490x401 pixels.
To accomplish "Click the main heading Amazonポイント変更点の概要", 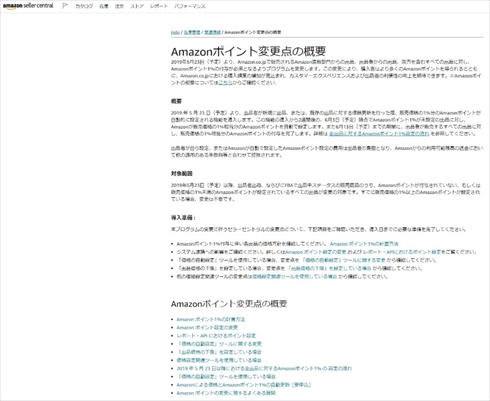I will click(x=248, y=51).
